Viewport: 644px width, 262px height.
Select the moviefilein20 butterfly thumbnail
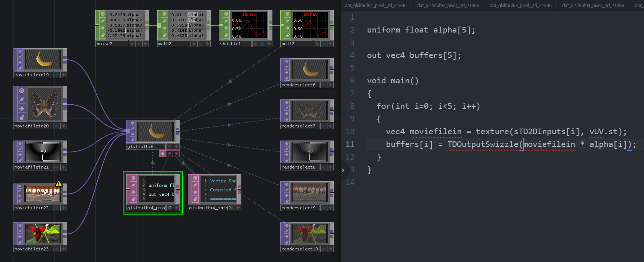tap(44, 104)
